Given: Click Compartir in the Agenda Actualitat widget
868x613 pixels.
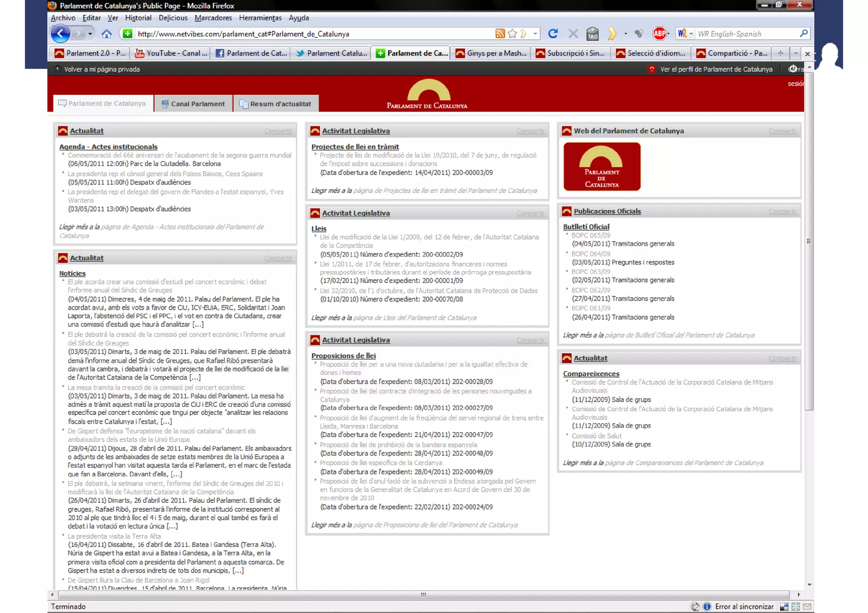Looking at the screenshot, I should point(278,131).
